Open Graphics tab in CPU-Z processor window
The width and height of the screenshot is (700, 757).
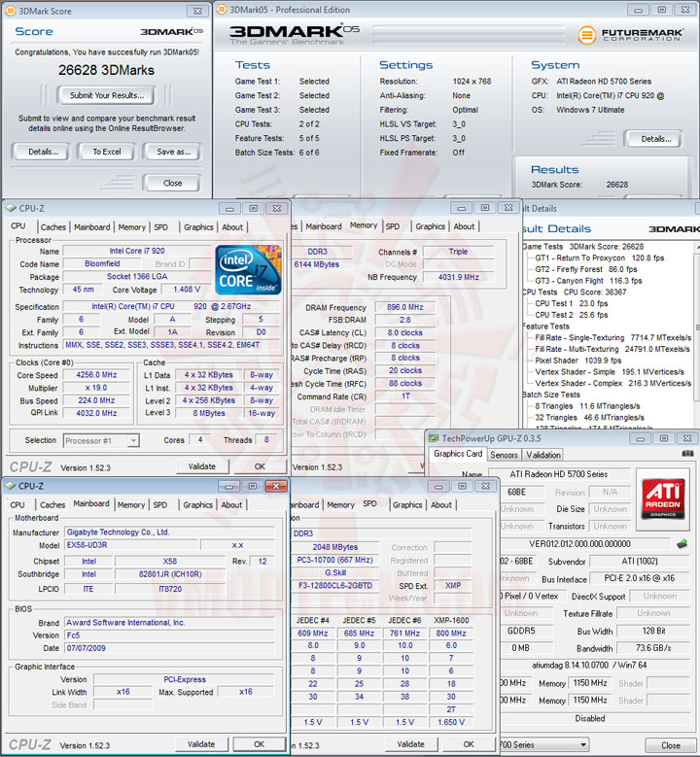click(x=198, y=227)
